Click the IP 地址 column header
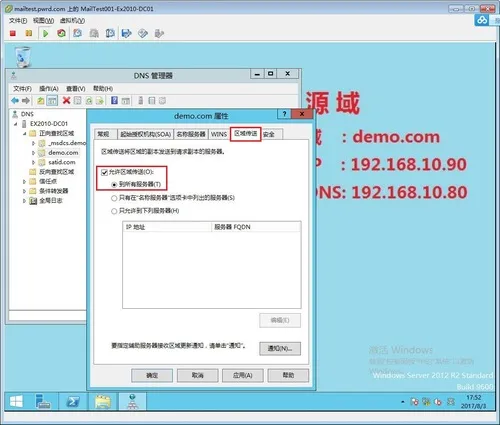Screen dimensions: 500x425 click(167, 227)
